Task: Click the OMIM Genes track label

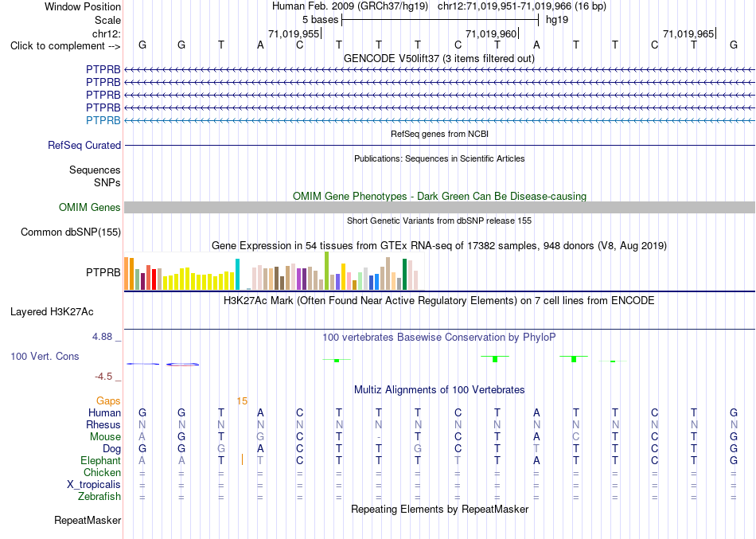Action: tap(90, 208)
